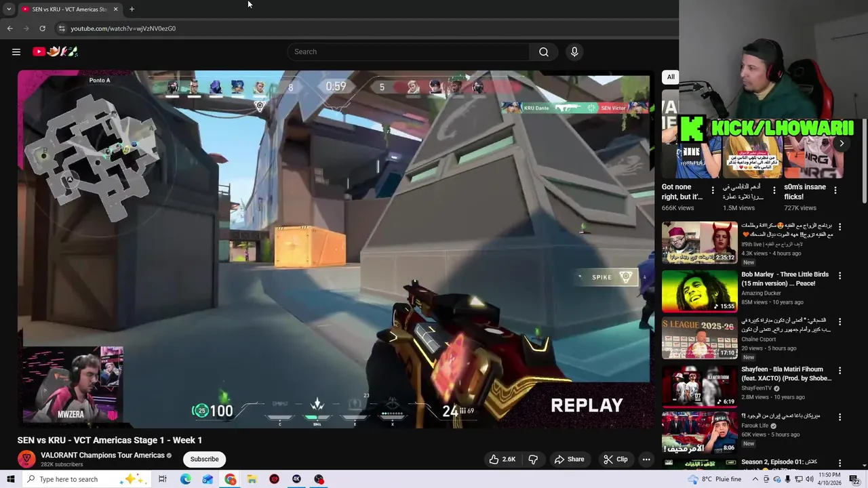Image resolution: width=868 pixels, height=488 pixels.
Task: Switch to Chrome on the taskbar
Action: pyautogui.click(x=231, y=479)
